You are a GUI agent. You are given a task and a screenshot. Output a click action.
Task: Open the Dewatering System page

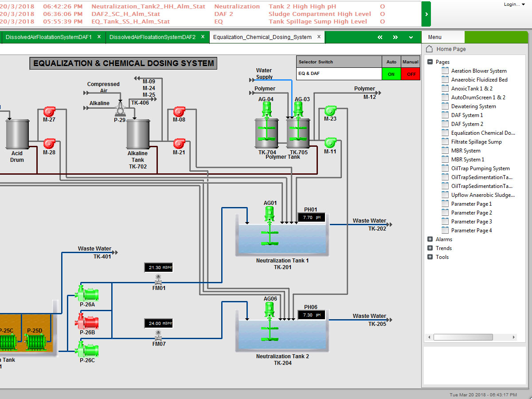tap(473, 106)
